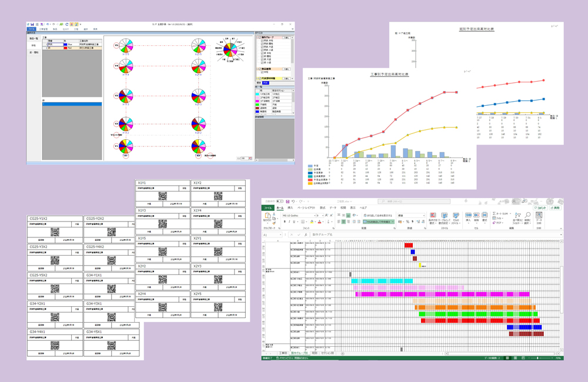Image resolution: width=588 pixels, height=382 pixels.
Task: Toggle Bold formatting in Excel ribbon
Action: (285, 222)
